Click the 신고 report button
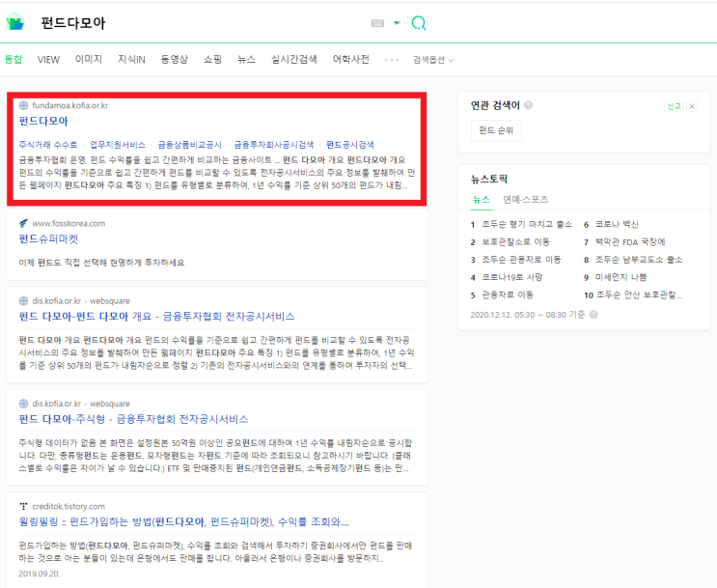 (674, 106)
